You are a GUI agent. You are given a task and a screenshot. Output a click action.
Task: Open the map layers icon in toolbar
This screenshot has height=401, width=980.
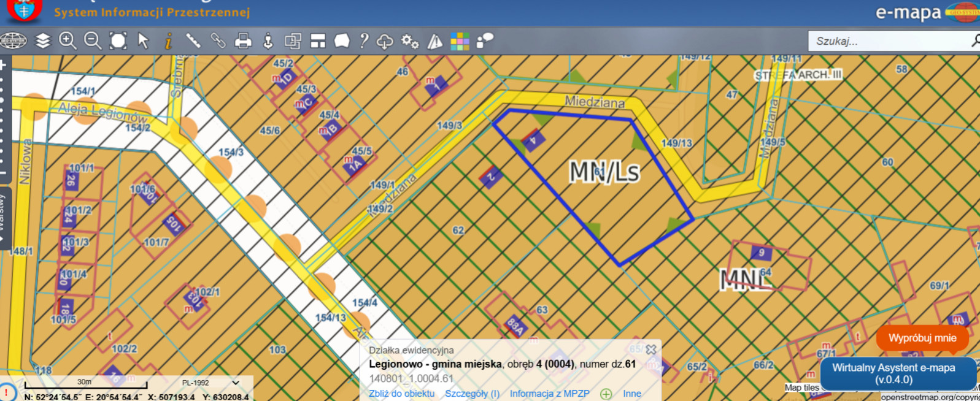tap(43, 41)
